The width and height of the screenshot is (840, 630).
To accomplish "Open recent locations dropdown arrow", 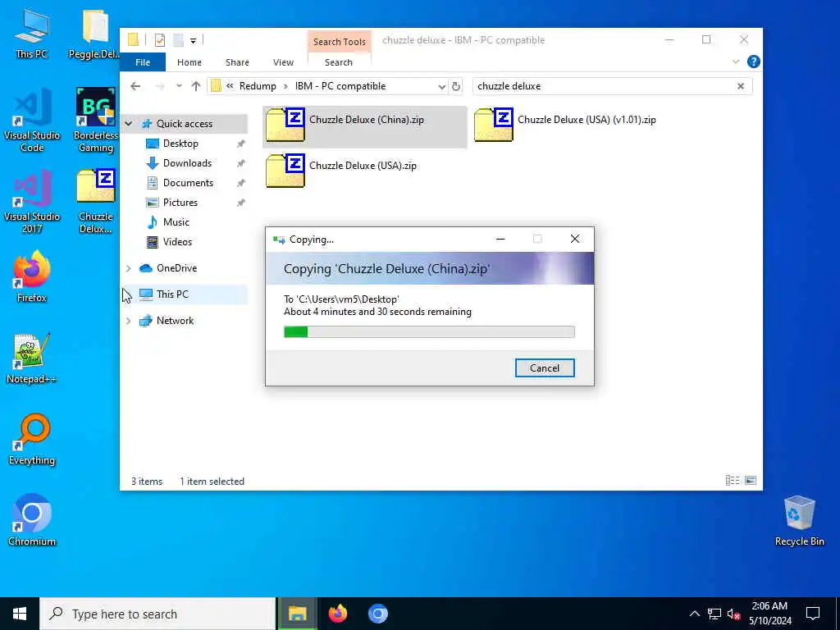I will 179,86.
